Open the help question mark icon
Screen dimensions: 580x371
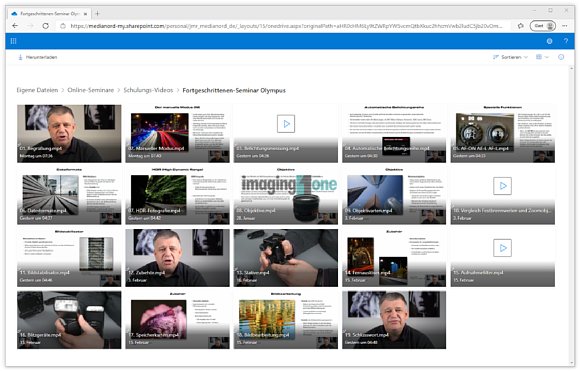[566, 41]
